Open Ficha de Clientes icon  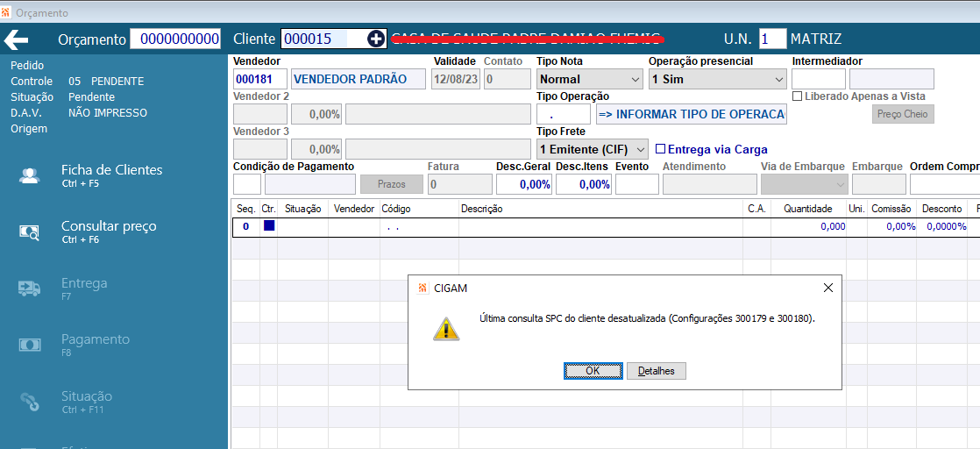click(x=30, y=175)
